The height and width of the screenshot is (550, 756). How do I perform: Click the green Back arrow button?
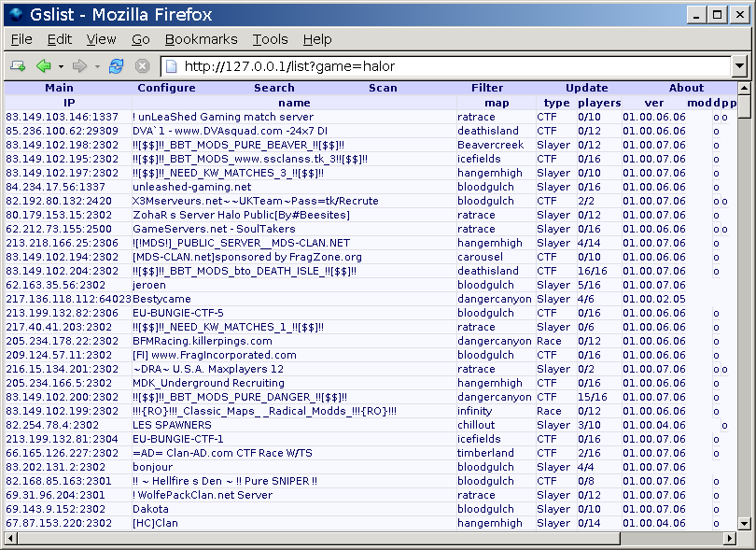click(43, 66)
